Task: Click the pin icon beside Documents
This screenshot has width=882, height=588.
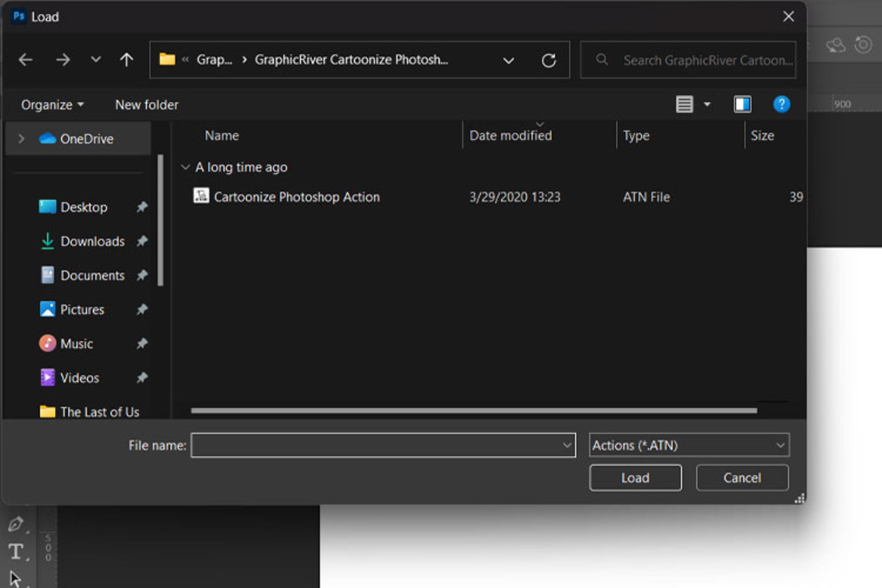Action: pyautogui.click(x=142, y=275)
